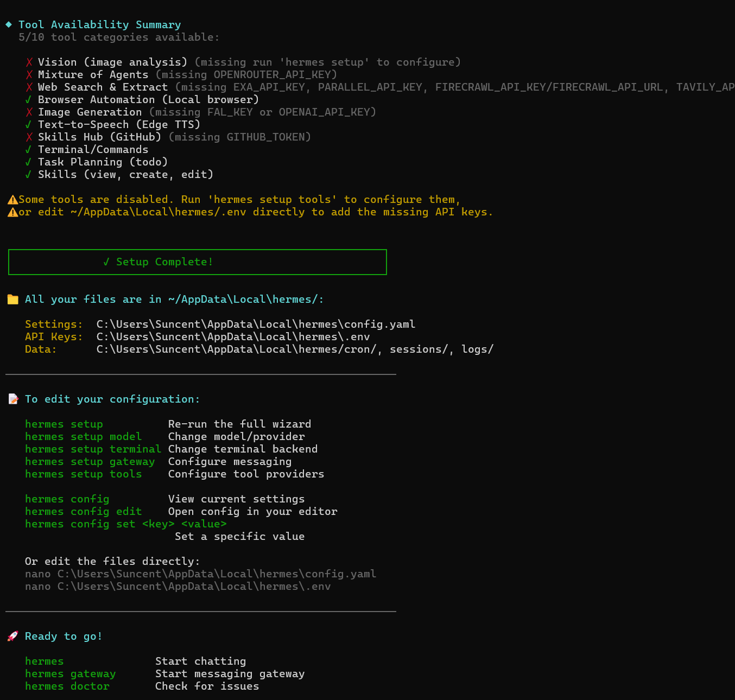Click the 'hermes setup gateway' command
The width and height of the screenshot is (735, 700).
coord(90,462)
